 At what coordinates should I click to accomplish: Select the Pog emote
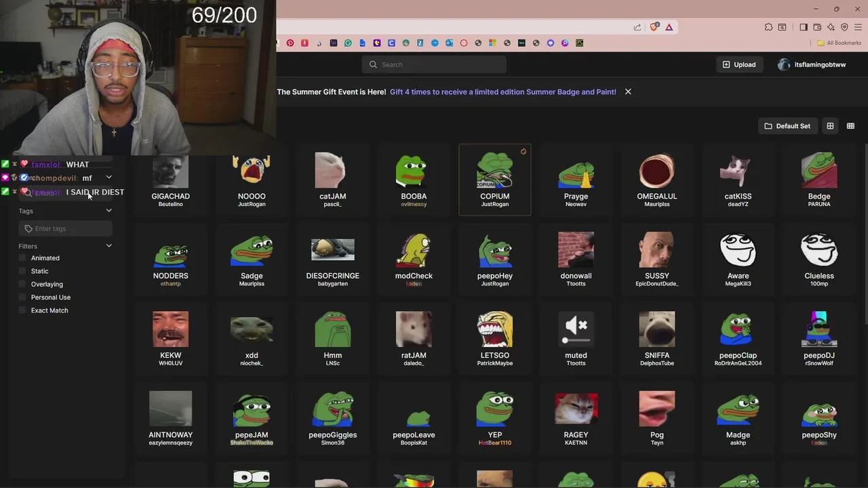[x=657, y=418]
